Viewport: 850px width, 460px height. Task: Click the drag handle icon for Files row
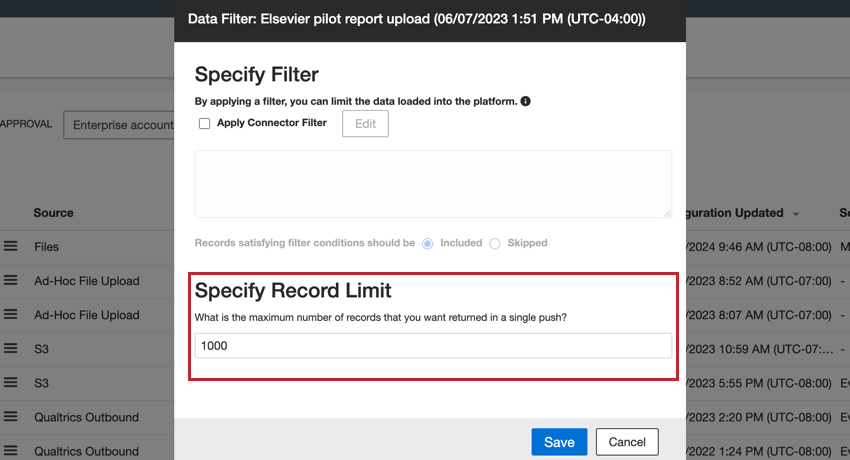click(x=11, y=247)
